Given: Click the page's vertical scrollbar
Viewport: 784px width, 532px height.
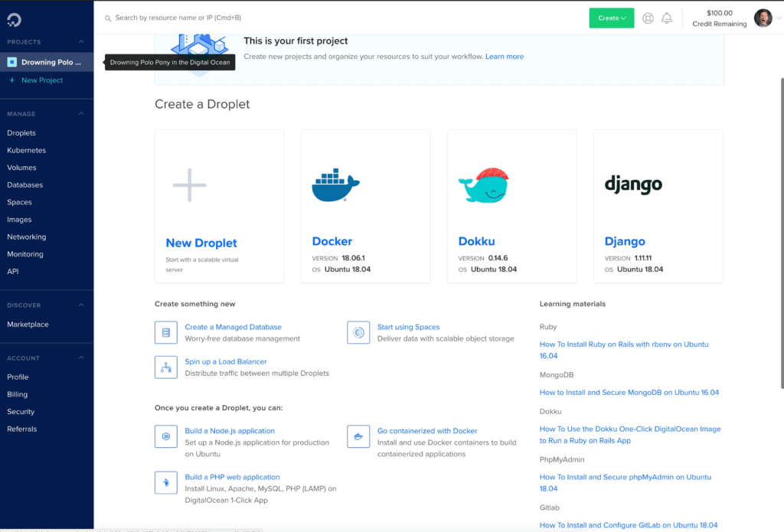Looking at the screenshot, I should click(x=782, y=233).
